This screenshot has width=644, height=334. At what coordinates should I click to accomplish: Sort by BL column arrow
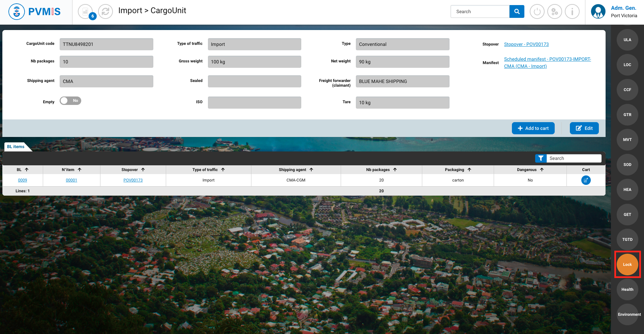(x=27, y=170)
